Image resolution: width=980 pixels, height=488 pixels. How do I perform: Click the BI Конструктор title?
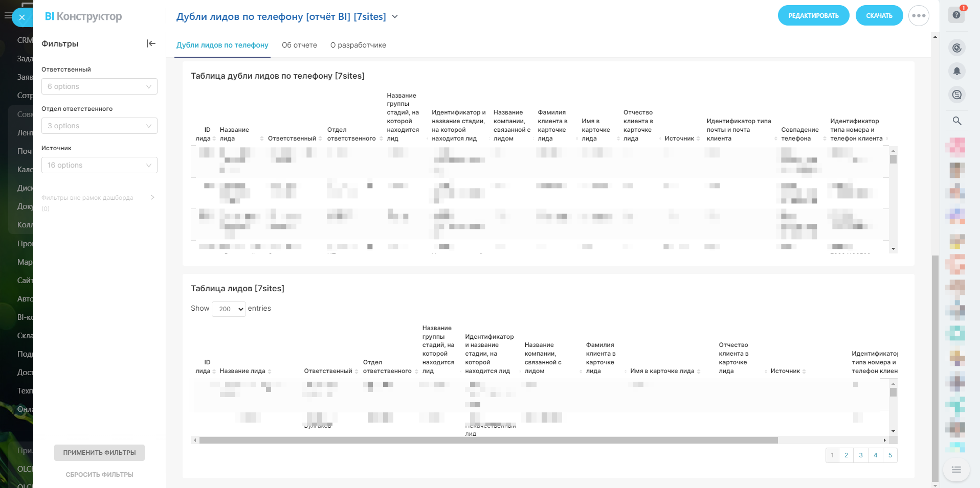pyautogui.click(x=83, y=16)
